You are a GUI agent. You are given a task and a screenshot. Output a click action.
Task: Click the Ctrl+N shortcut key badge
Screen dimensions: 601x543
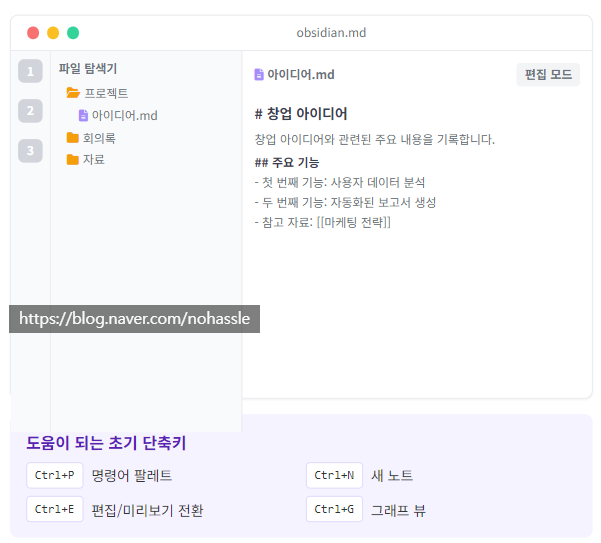[x=334, y=475]
